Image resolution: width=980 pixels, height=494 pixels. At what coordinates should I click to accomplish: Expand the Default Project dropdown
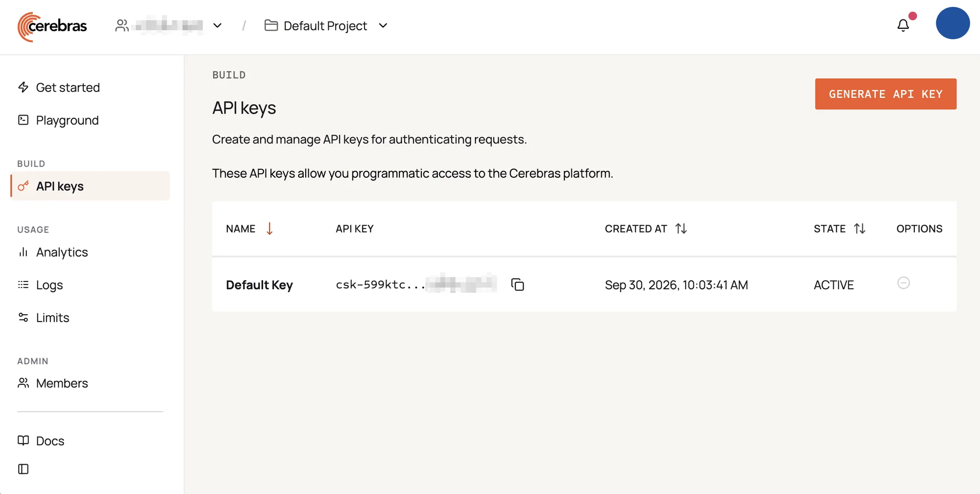[326, 25]
